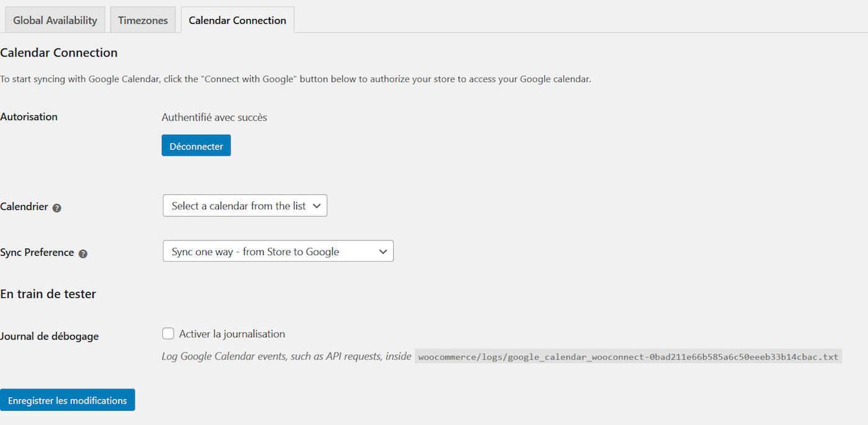Click the 'Authentifié avec succès' status text
Image resolution: width=868 pixels, height=425 pixels.
pos(214,117)
